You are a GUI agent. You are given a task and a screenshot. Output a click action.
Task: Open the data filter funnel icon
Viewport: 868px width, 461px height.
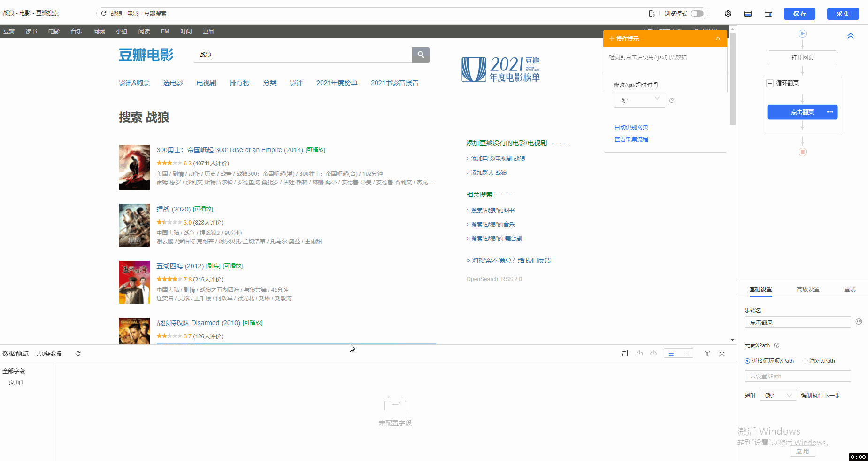(x=707, y=353)
